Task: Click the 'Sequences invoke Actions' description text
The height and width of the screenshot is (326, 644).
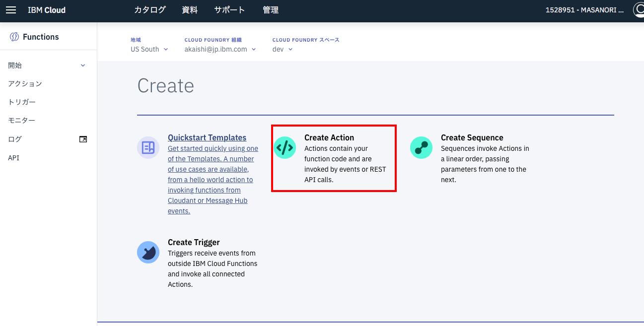Action: tap(485, 164)
